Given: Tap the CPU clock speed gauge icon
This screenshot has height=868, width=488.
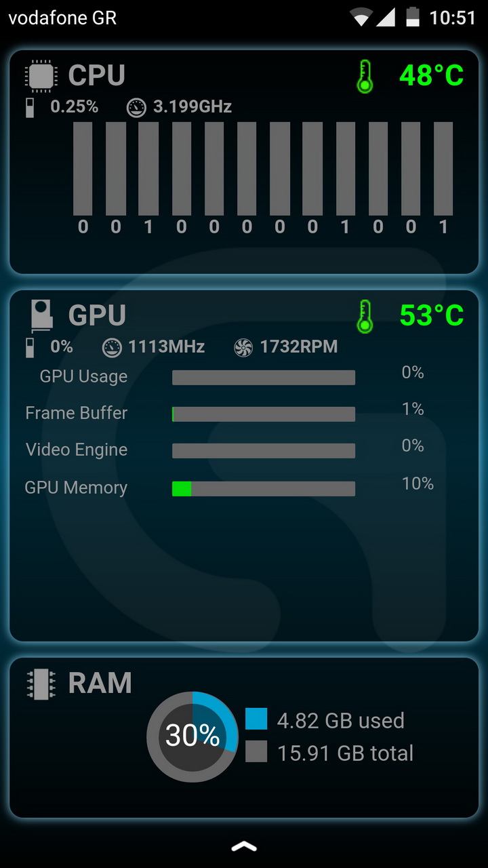Looking at the screenshot, I should tap(136, 107).
